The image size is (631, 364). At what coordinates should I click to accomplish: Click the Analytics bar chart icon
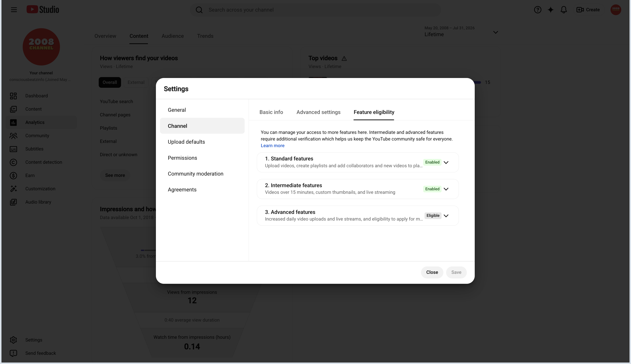coord(13,122)
